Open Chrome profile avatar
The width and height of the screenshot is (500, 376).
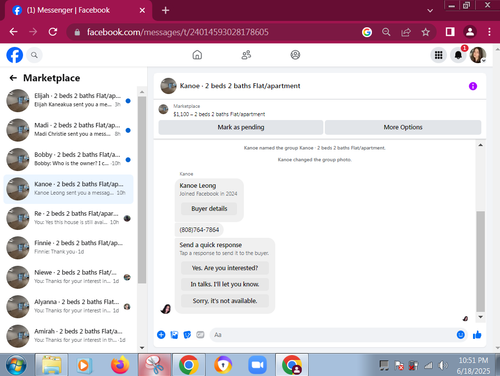470,32
